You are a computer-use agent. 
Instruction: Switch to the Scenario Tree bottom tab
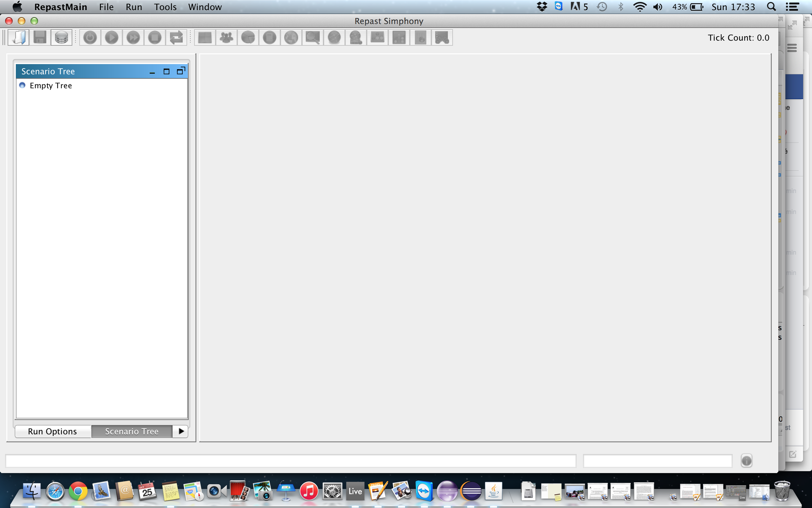coord(132,431)
